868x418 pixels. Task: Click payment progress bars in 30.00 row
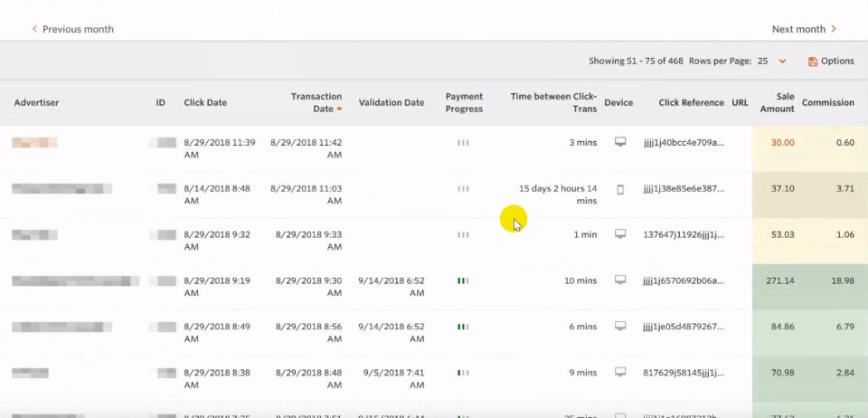click(x=463, y=143)
